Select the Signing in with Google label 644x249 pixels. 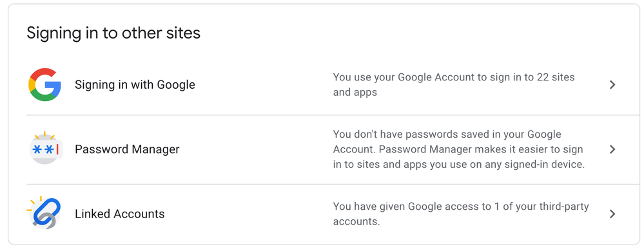pyautogui.click(x=135, y=85)
